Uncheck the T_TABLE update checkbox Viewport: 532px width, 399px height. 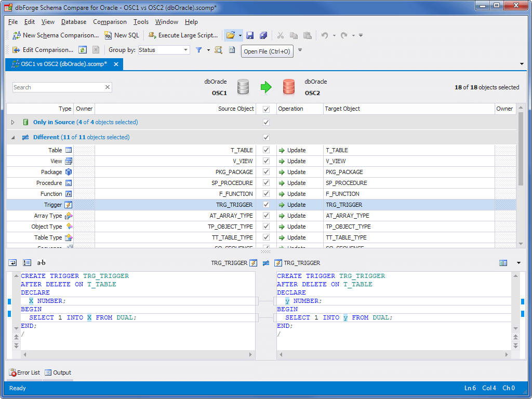pos(266,150)
